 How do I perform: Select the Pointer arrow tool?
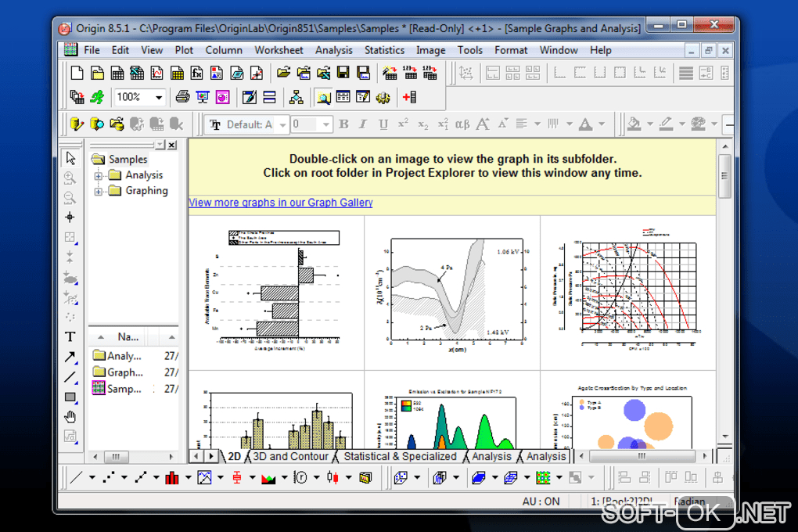pyautogui.click(x=70, y=158)
